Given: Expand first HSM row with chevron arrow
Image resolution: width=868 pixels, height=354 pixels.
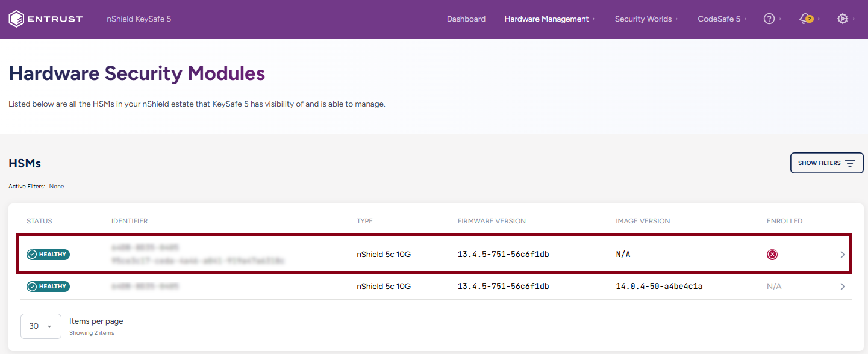Looking at the screenshot, I should [843, 255].
